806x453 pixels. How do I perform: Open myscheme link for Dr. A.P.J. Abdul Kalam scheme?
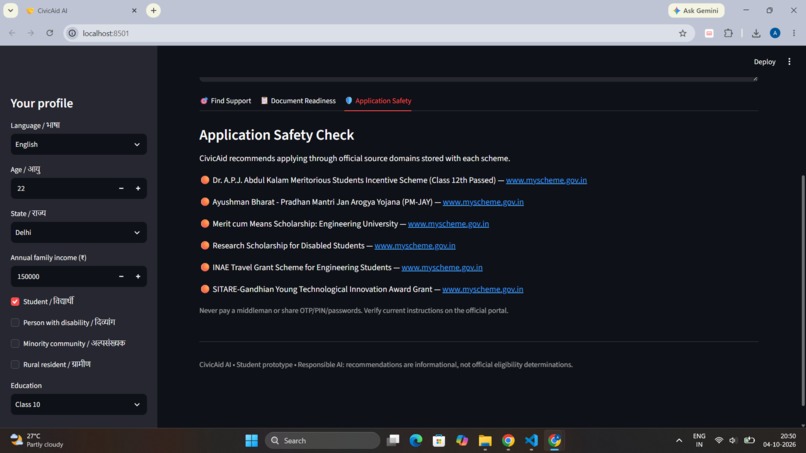click(x=546, y=180)
